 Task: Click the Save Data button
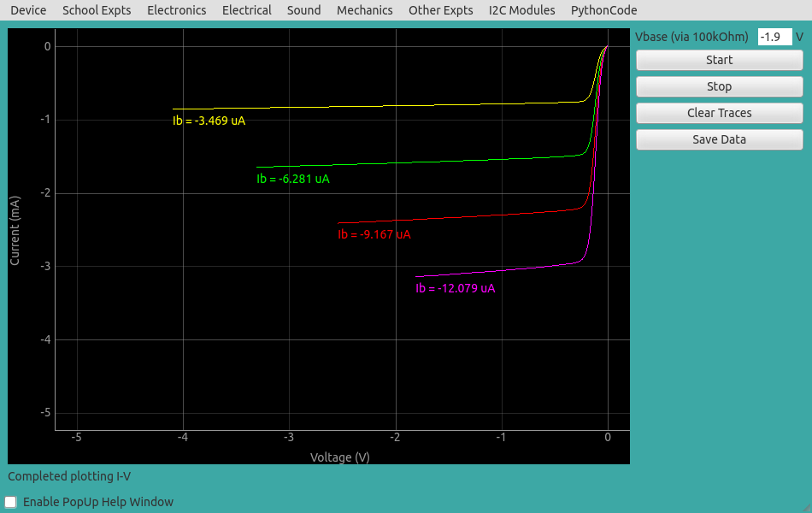[719, 139]
